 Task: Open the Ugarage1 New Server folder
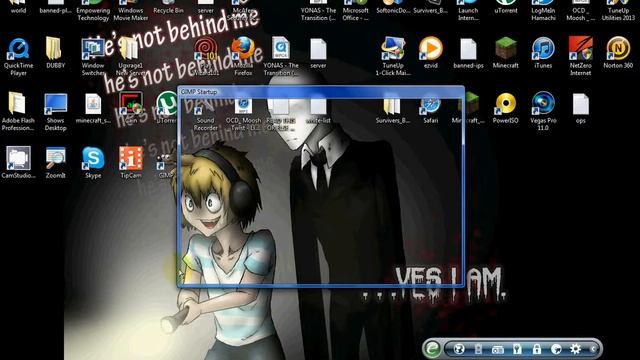(130, 49)
